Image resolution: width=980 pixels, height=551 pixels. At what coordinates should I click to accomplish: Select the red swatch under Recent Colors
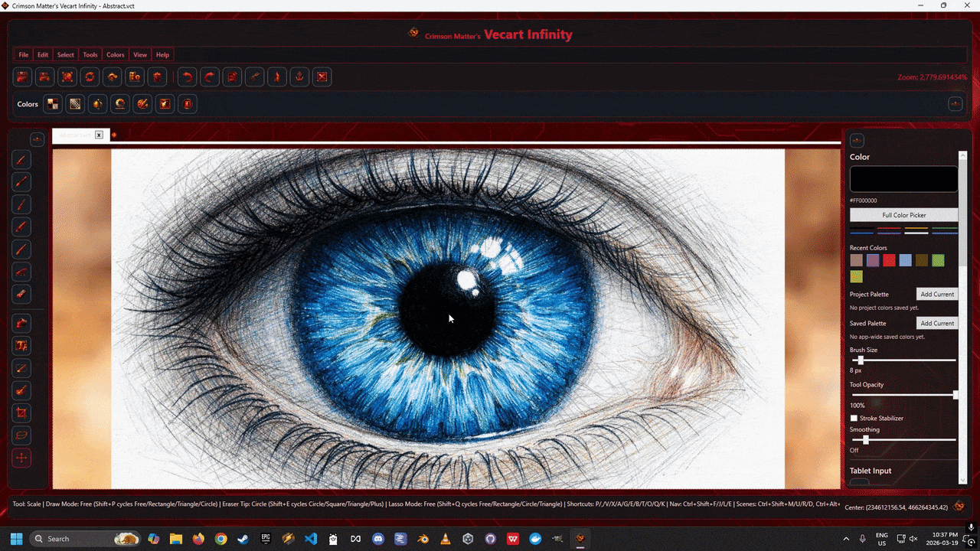click(x=889, y=260)
